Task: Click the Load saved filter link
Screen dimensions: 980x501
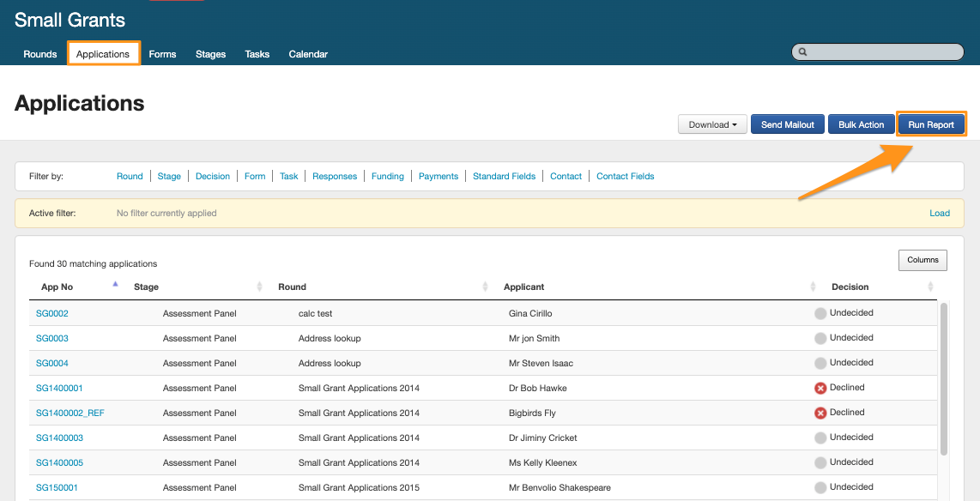Action: pos(939,213)
